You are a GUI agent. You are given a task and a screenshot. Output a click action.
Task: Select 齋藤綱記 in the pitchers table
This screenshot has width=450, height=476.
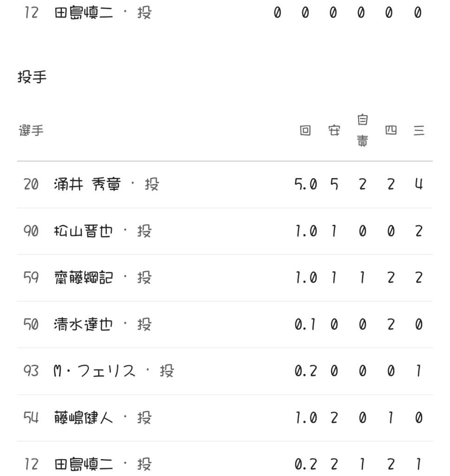[83, 278]
